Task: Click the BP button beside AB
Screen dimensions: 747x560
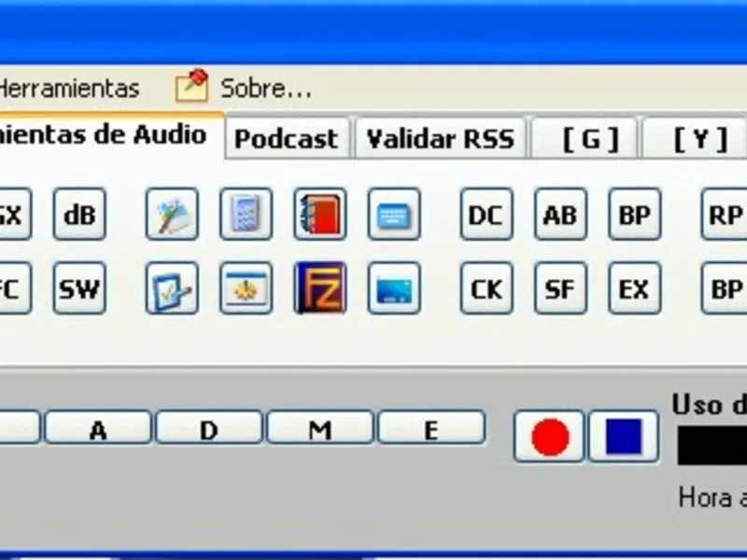Action: 635,214
